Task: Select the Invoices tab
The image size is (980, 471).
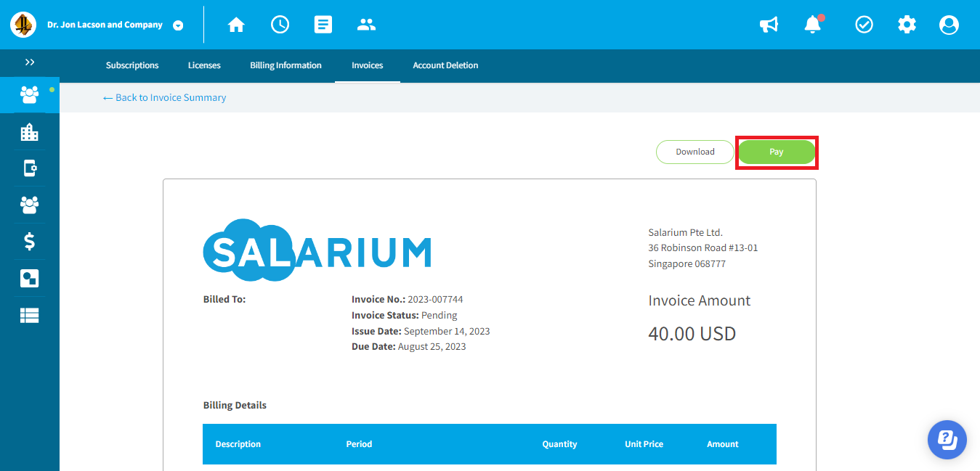Action: click(368, 65)
